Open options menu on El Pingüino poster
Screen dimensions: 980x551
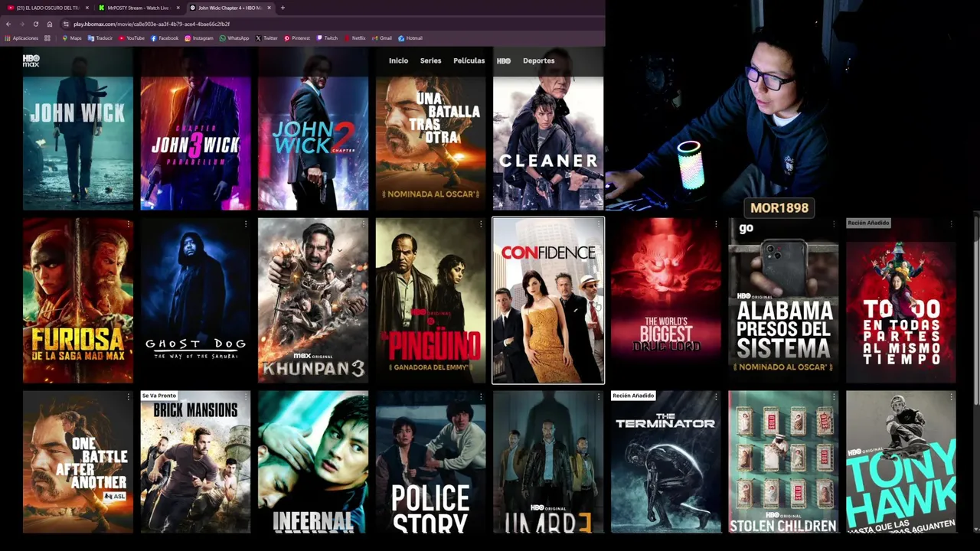[x=481, y=224]
